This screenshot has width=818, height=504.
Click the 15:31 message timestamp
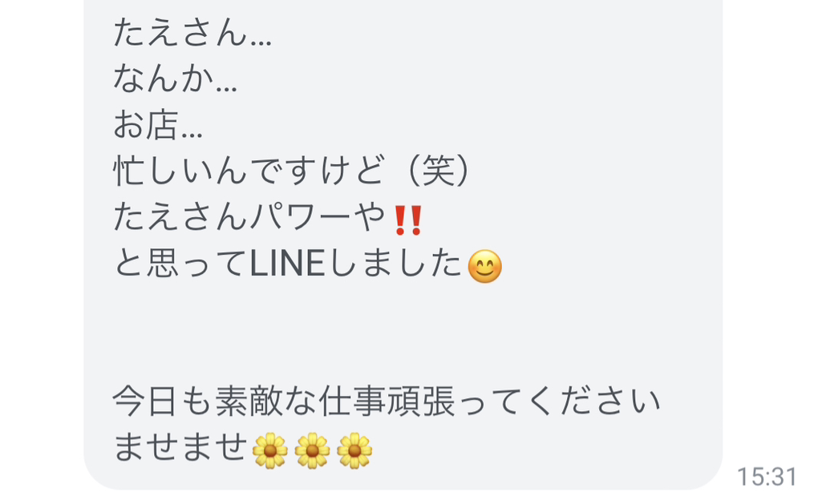point(767,477)
